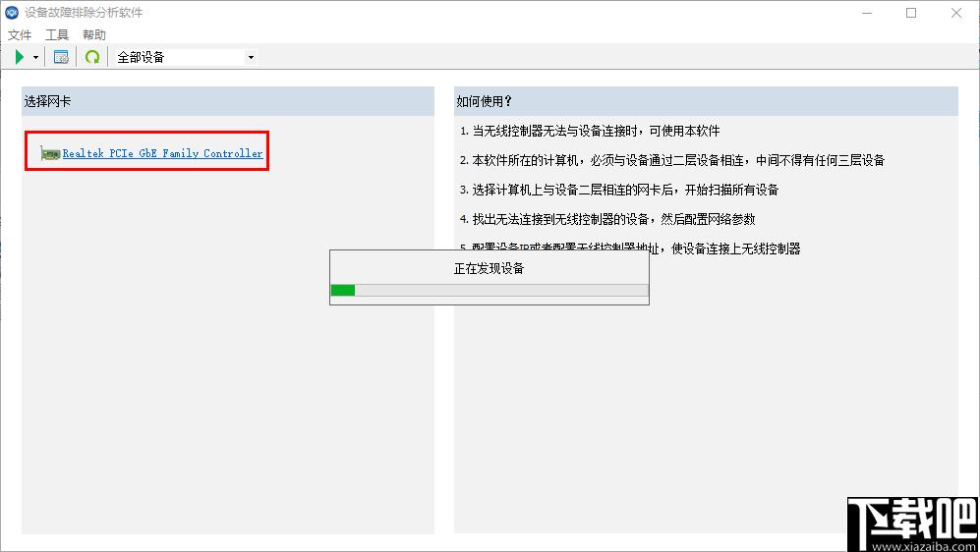Click the green start scan play icon
This screenshot has width=980, height=552.
click(20, 57)
